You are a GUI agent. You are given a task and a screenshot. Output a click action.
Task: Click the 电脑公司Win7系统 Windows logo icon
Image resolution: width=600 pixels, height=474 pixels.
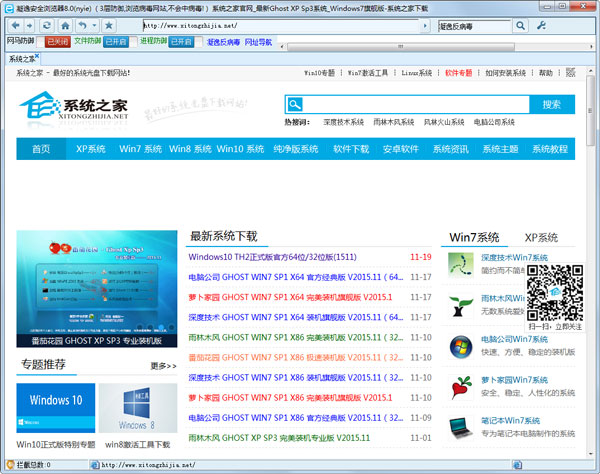461,347
